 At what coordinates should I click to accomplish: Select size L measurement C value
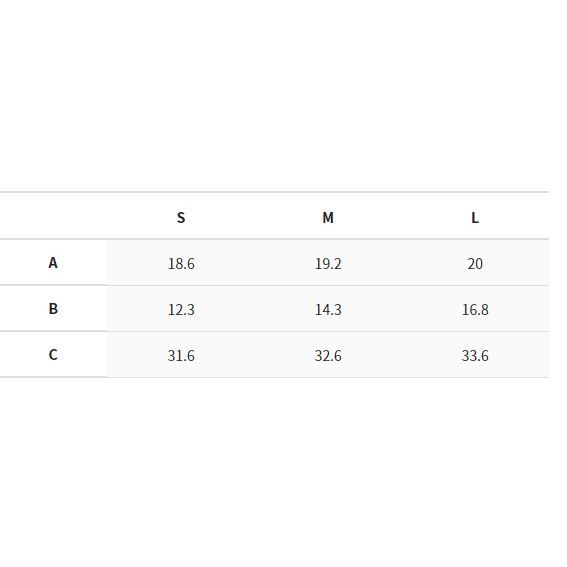coord(475,354)
